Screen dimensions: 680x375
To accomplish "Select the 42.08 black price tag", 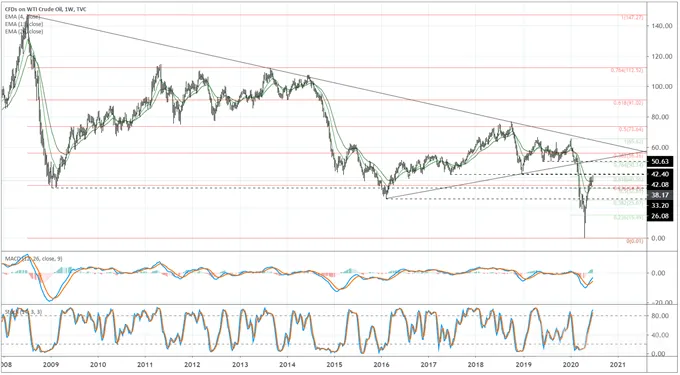I will [660, 185].
